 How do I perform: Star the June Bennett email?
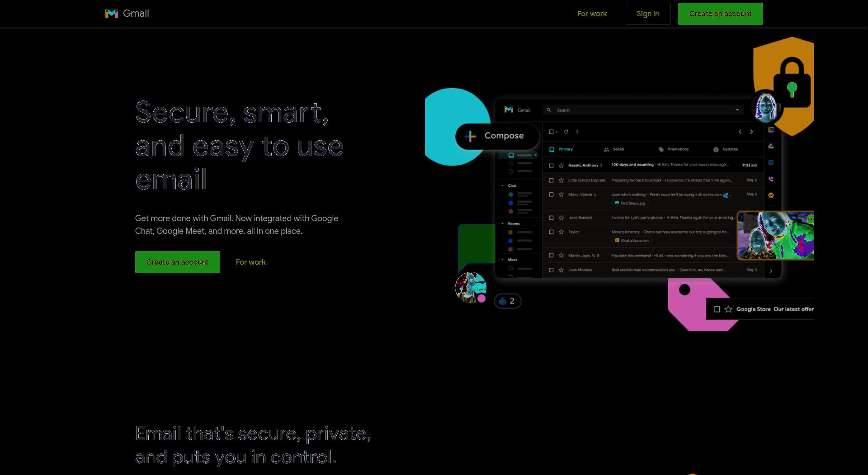pyautogui.click(x=561, y=218)
